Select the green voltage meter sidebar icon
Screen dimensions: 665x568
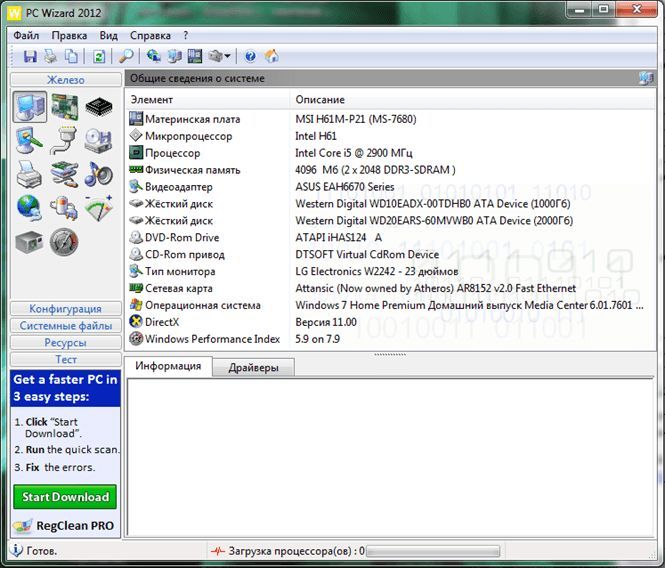point(98,208)
